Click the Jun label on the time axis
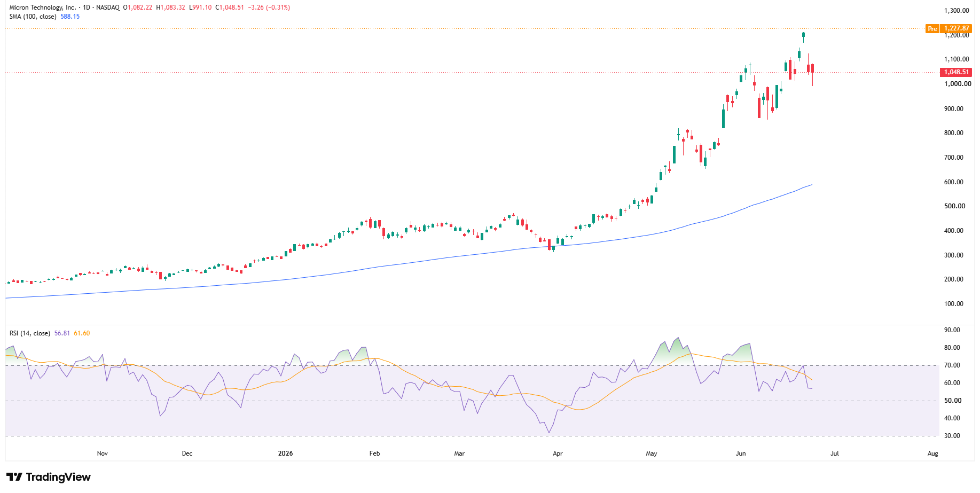The image size is (980, 493). point(741,453)
